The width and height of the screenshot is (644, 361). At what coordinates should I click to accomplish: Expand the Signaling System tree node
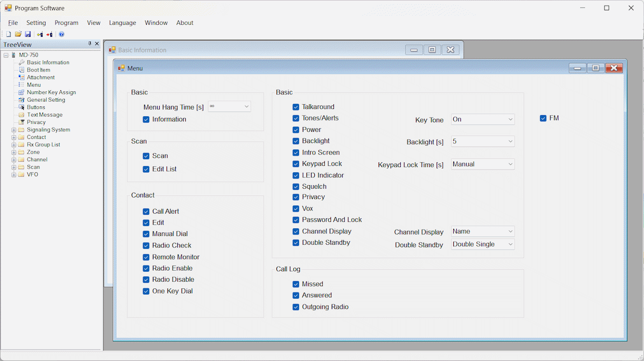(x=13, y=130)
